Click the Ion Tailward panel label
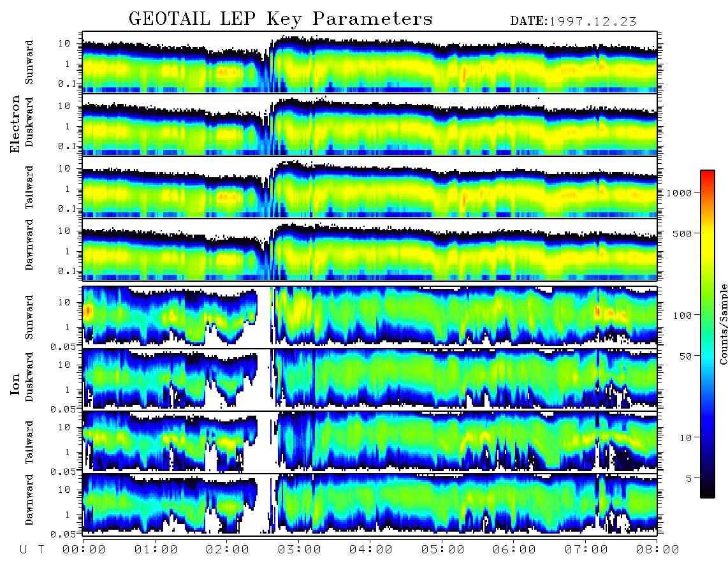This screenshot has height=561, width=728. coord(29,442)
